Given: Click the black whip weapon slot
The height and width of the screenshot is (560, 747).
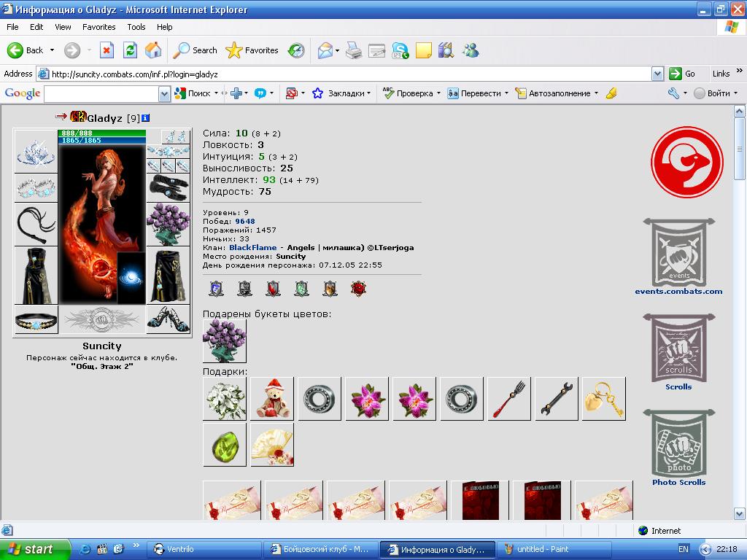Looking at the screenshot, I should pos(36,224).
